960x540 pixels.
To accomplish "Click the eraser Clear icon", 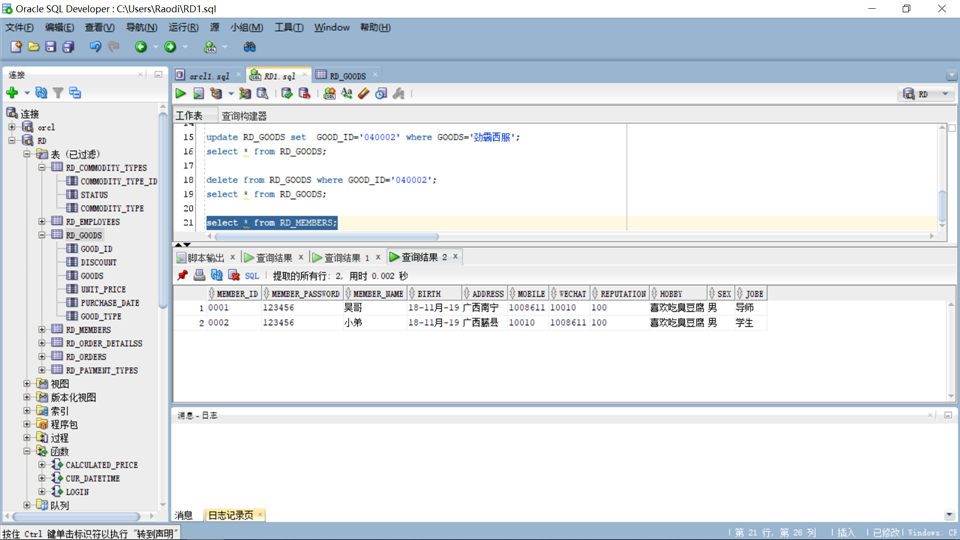I will [x=364, y=94].
